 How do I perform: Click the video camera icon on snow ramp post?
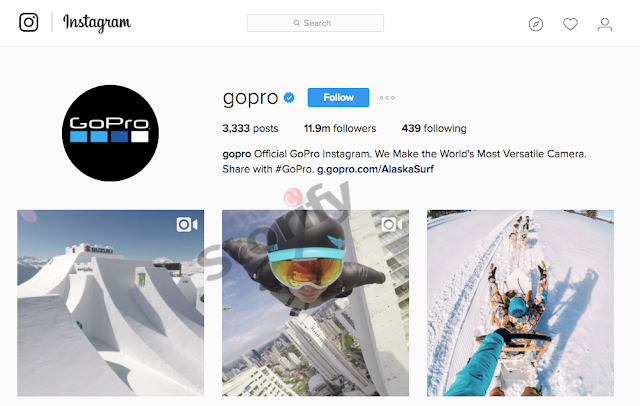(187, 224)
